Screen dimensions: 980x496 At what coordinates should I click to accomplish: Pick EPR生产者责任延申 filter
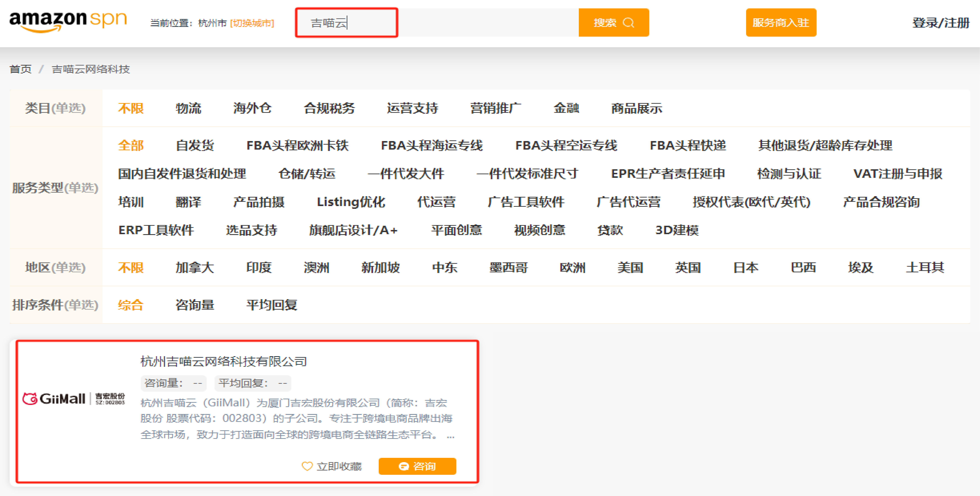(x=668, y=174)
